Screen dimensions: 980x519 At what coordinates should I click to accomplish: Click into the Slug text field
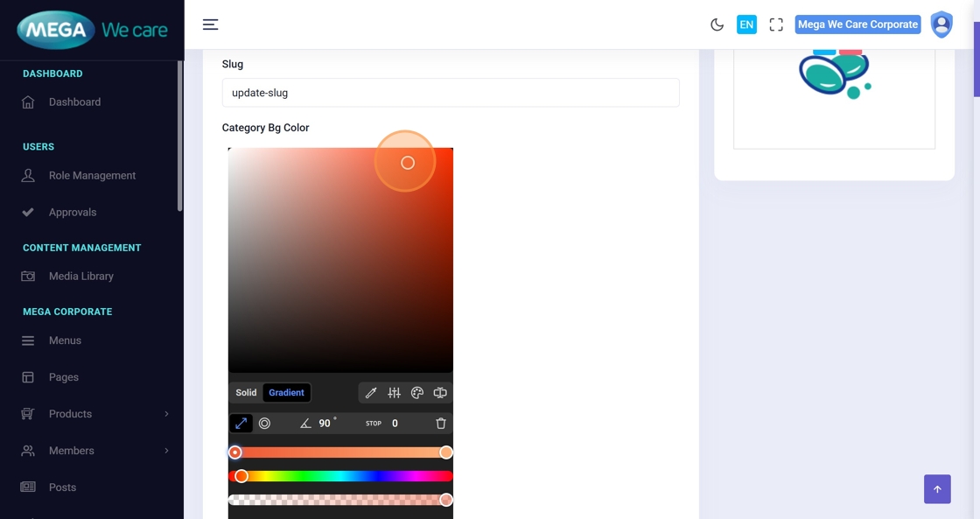tap(451, 93)
